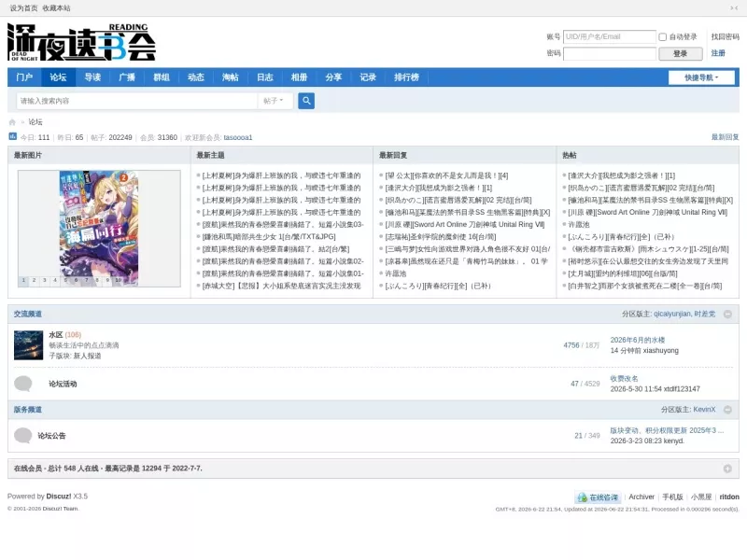Open the 动态 nav tab
Screen dimensions: 747x560
(x=196, y=77)
